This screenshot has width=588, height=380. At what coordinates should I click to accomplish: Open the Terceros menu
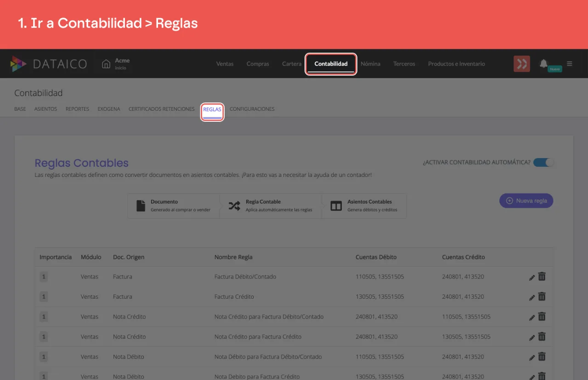(x=404, y=64)
